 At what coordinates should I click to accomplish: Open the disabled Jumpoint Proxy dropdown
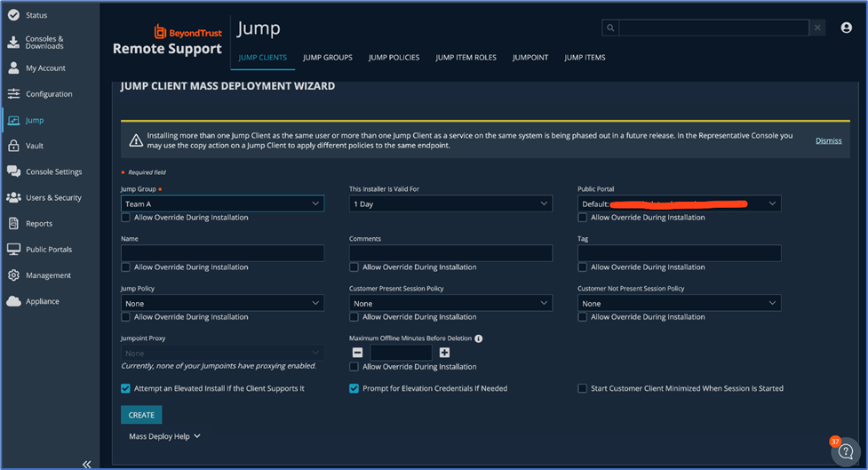tap(222, 354)
